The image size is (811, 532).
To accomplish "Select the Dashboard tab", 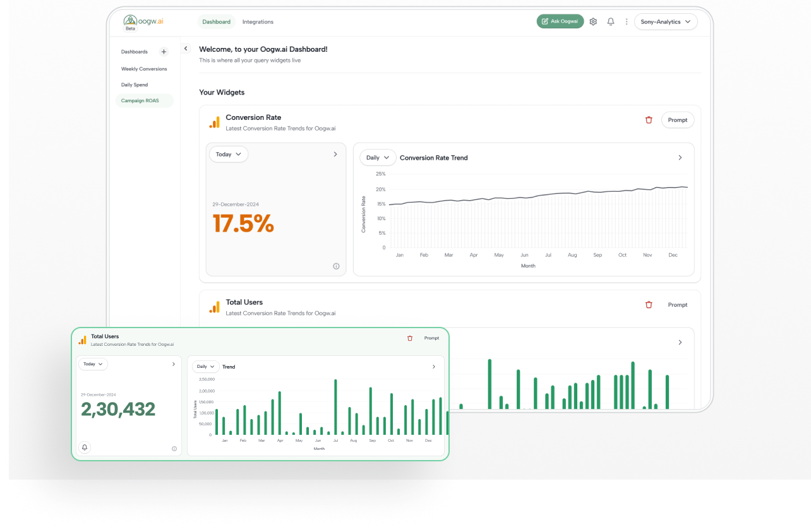I will [x=216, y=21].
